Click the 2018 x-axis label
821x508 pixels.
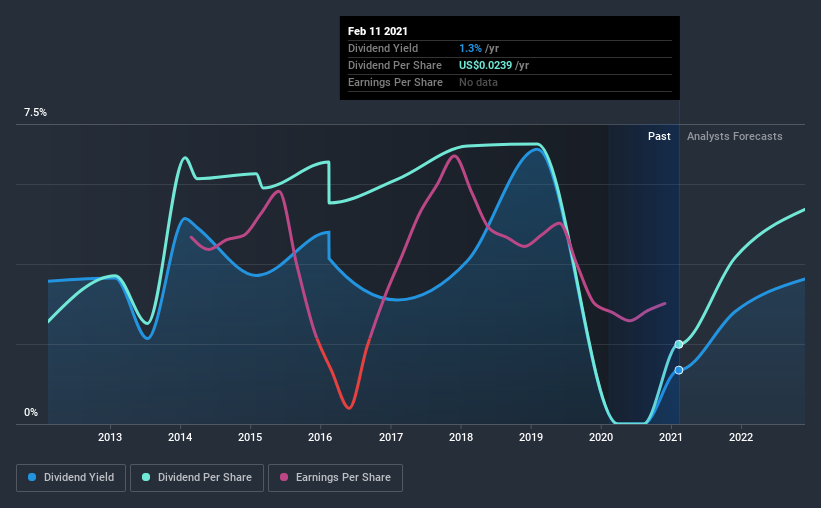[x=461, y=437]
